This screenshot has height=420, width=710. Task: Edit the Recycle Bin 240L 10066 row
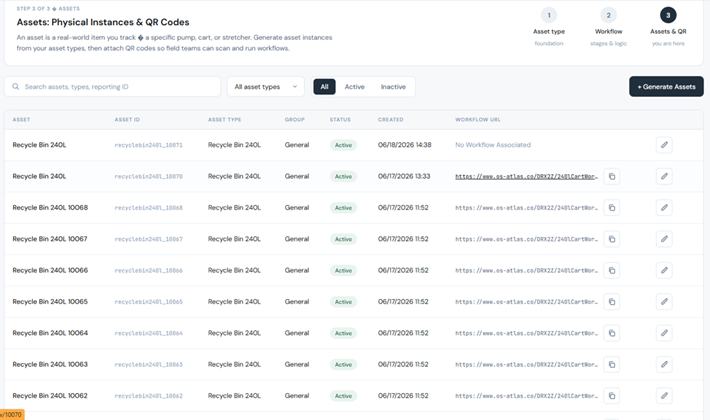[664, 270]
